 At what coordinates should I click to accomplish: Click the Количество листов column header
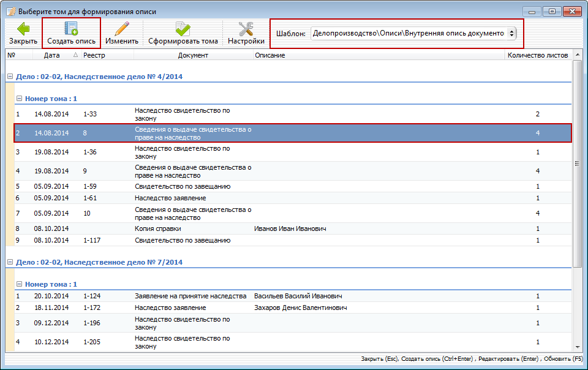click(x=537, y=55)
